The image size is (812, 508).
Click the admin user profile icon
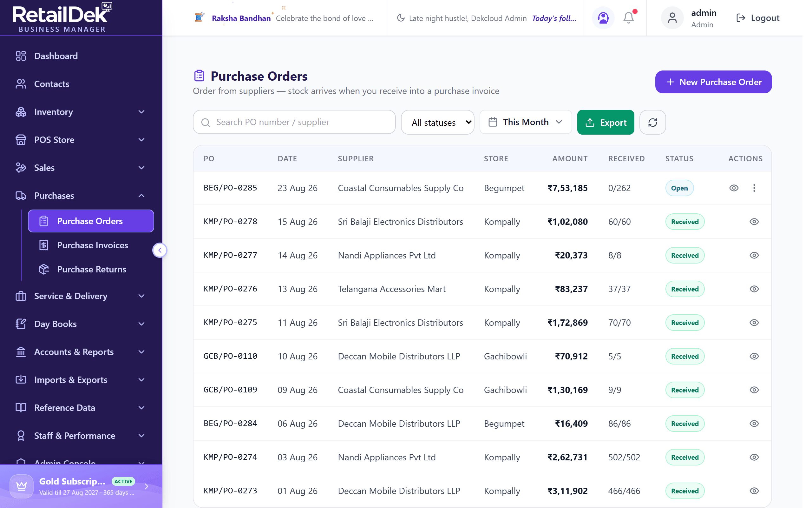[x=672, y=18]
